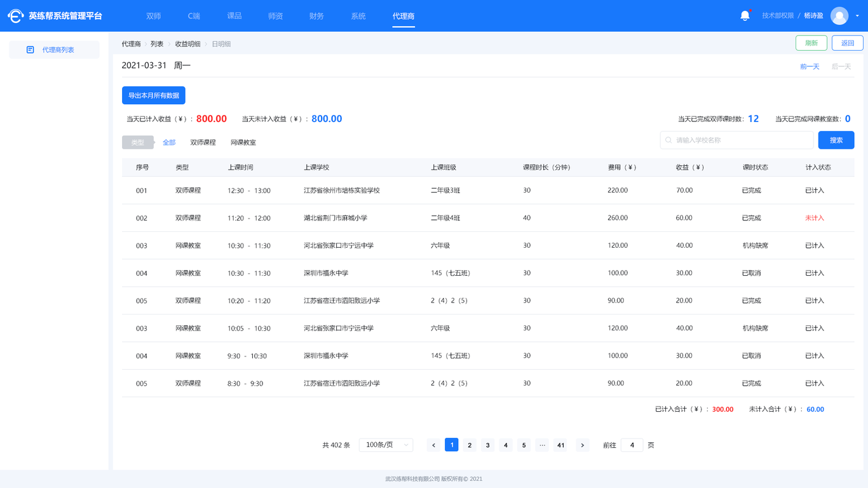Go to page 3
Image resolution: width=868 pixels, height=488 pixels.
click(x=488, y=445)
